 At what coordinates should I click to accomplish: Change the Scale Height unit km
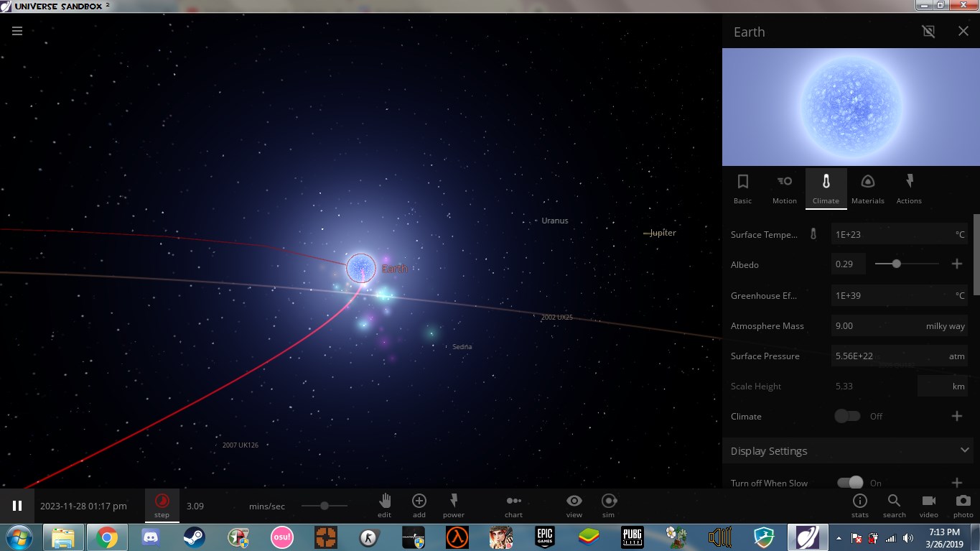tap(943, 386)
